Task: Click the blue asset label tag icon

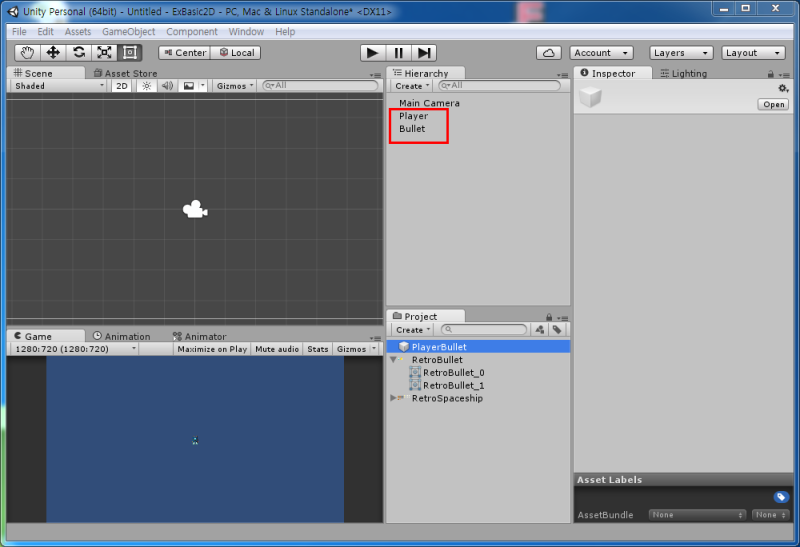Action: pos(781,496)
